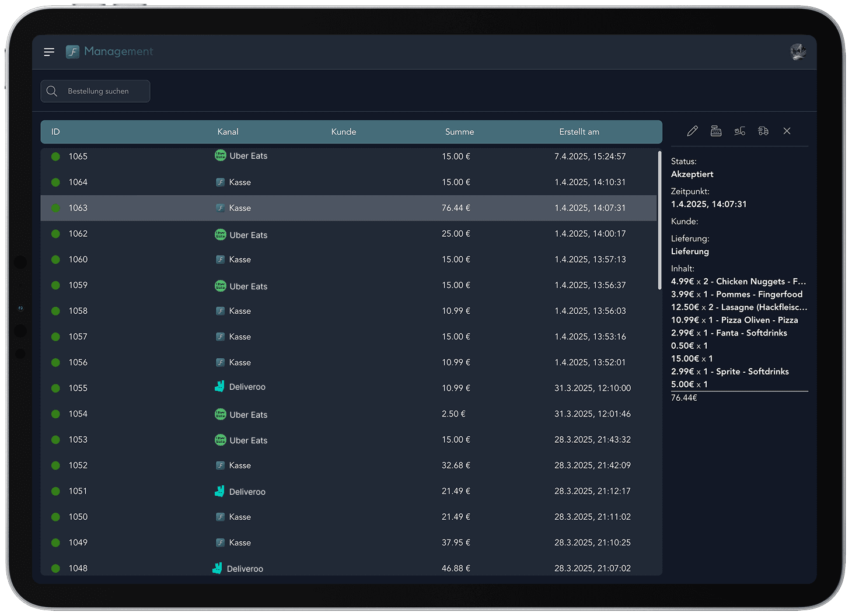Click the delivery truck icon
The image size is (852, 616).
click(763, 131)
